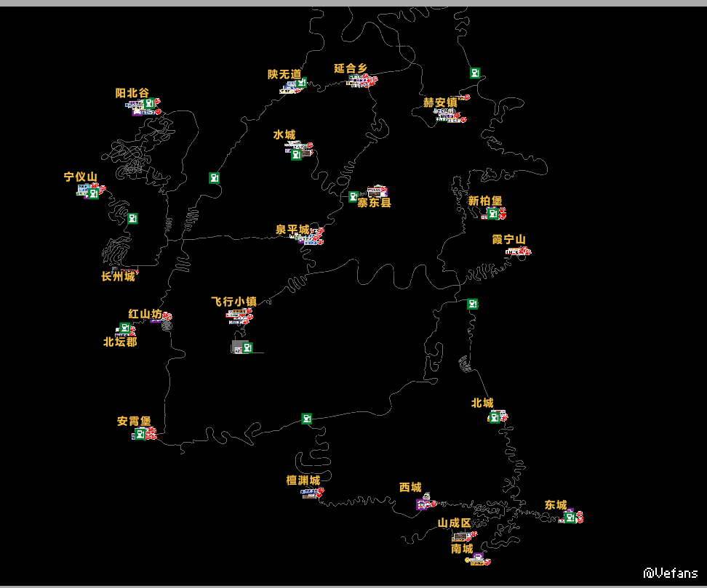The image size is (707, 588).
Task: Click the 山成区 district label
Action: [454, 523]
